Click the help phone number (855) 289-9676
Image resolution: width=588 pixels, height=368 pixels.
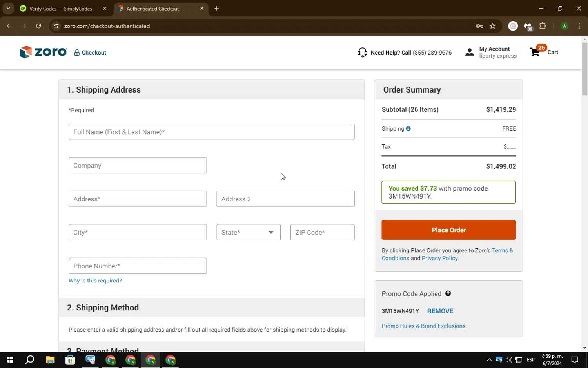[432, 53]
